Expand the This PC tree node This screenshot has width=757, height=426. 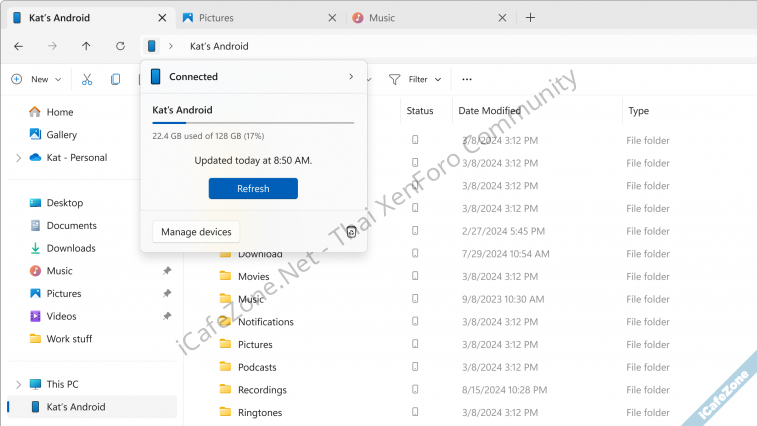[x=18, y=384]
